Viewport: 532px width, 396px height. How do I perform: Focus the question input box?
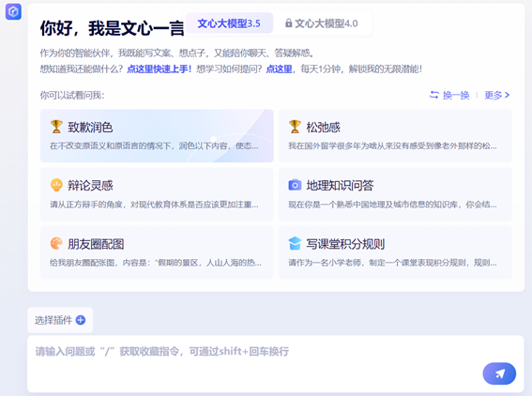pyautogui.click(x=276, y=364)
